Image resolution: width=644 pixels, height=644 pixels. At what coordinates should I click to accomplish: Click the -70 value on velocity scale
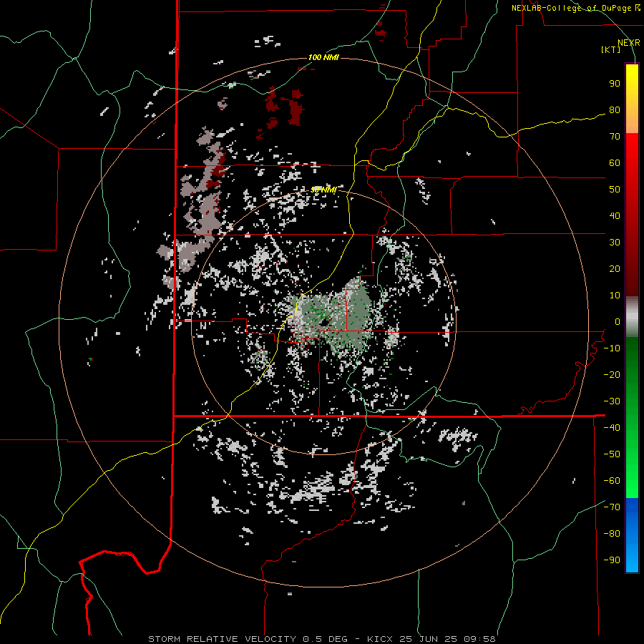[x=612, y=507]
